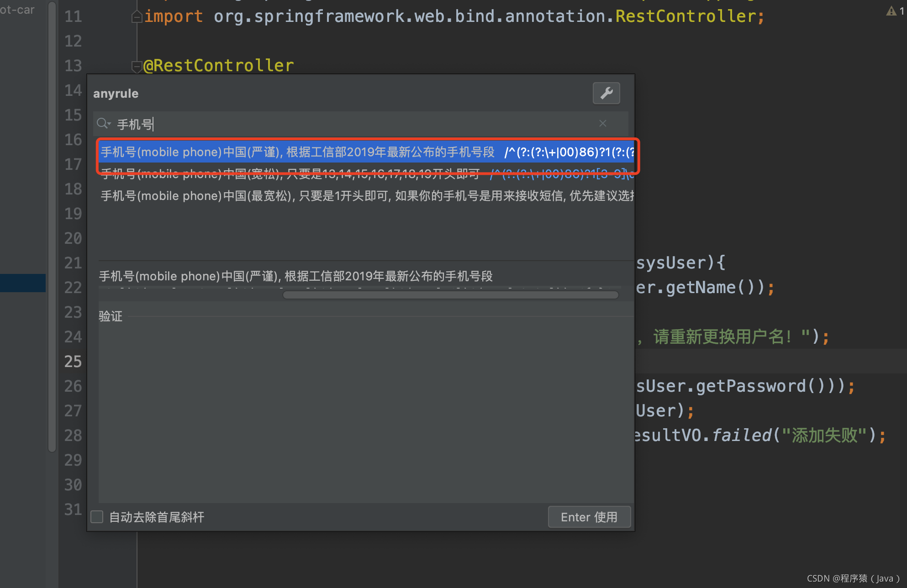Collapse the @RestController fold marker
This screenshot has height=588, width=907.
(x=137, y=67)
